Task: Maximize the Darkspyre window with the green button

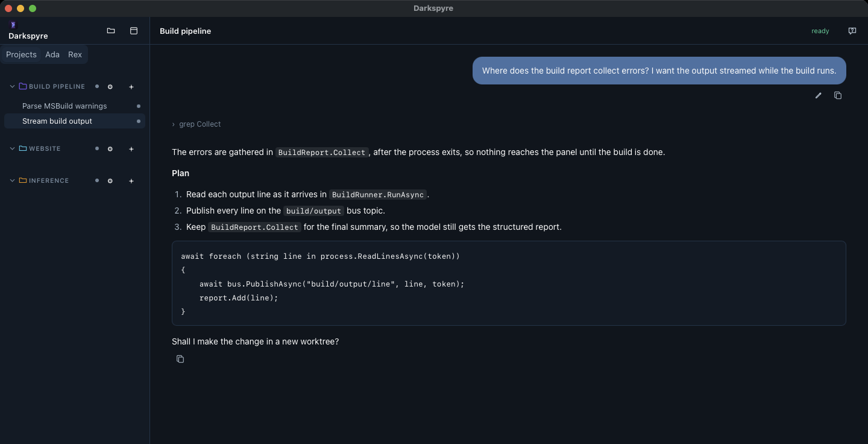Action: click(33, 8)
